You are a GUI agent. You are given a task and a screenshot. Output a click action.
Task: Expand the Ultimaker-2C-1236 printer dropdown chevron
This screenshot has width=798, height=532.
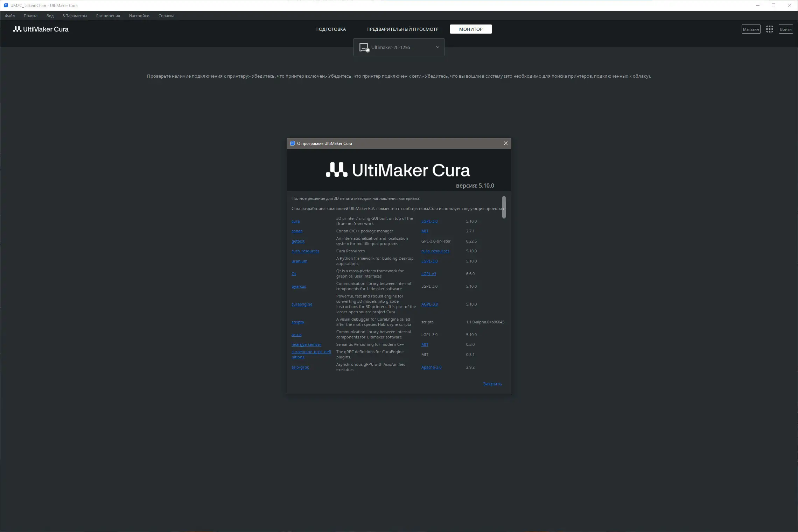tap(437, 47)
